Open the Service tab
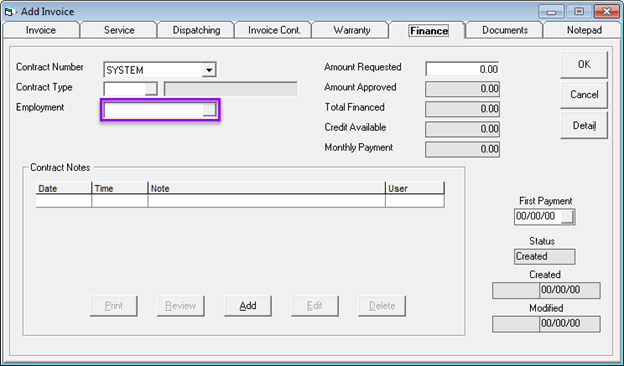 pos(119,30)
